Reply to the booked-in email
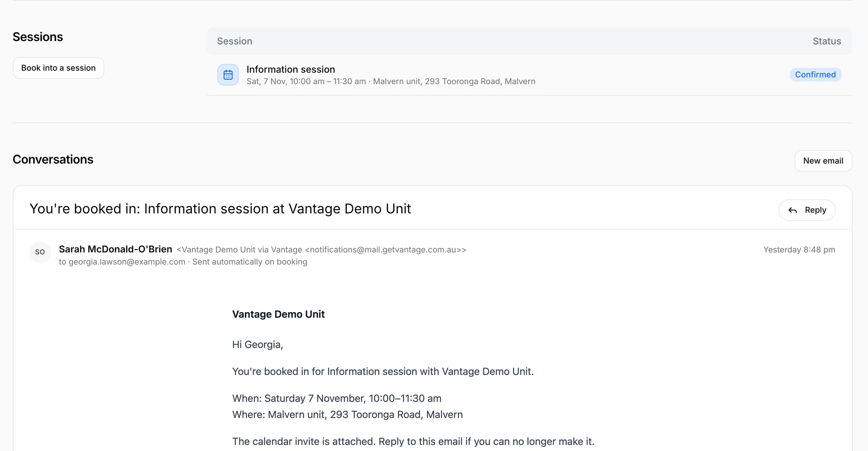The image size is (868, 451). (x=807, y=210)
